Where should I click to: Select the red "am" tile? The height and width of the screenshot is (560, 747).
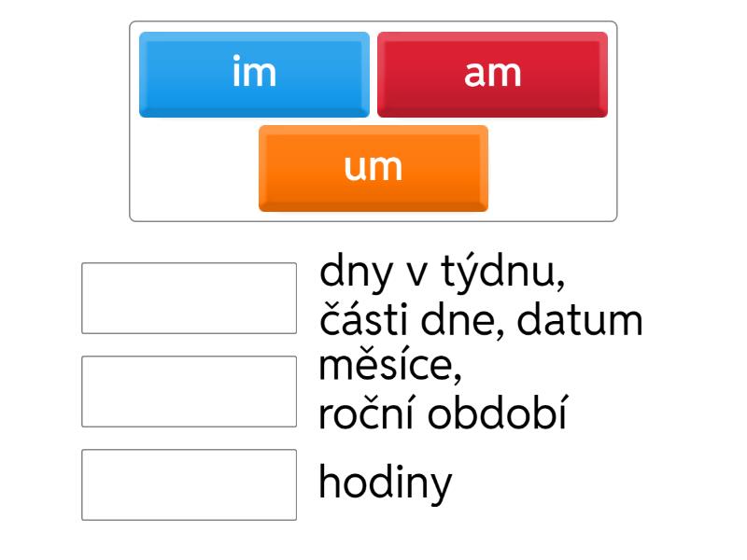pyautogui.click(x=492, y=74)
